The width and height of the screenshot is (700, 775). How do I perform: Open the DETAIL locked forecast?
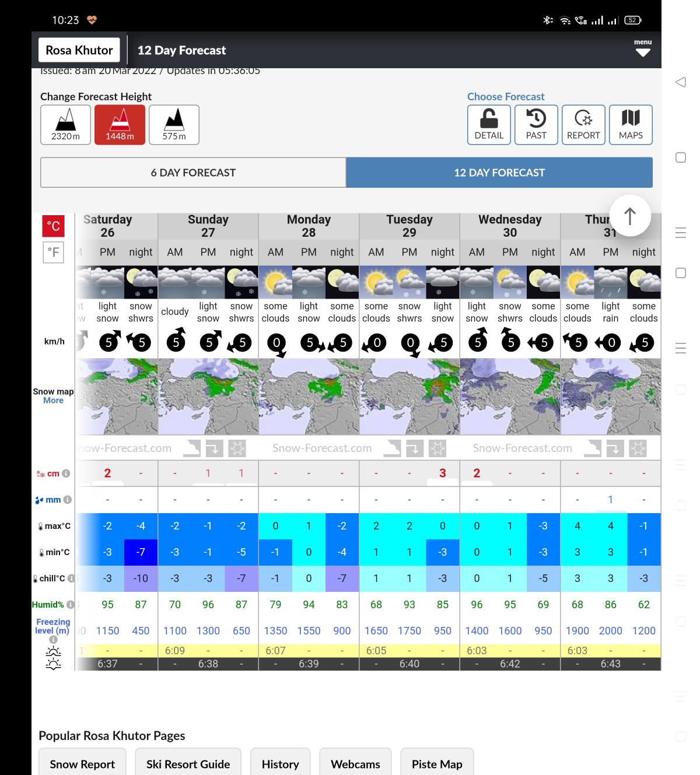point(489,125)
